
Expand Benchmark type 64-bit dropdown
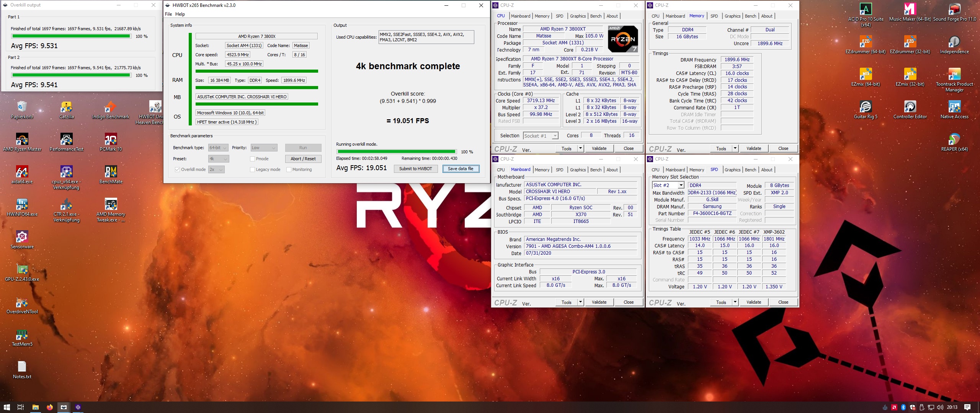218,148
